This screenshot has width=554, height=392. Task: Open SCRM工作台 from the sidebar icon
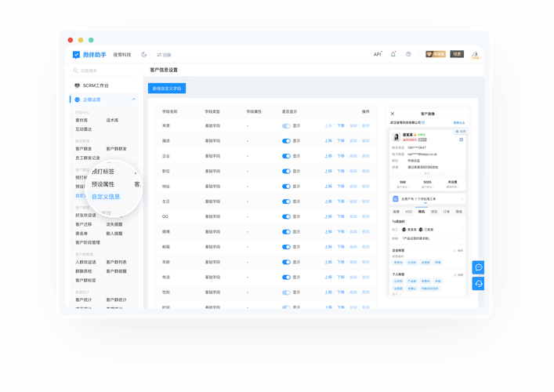[x=77, y=85]
